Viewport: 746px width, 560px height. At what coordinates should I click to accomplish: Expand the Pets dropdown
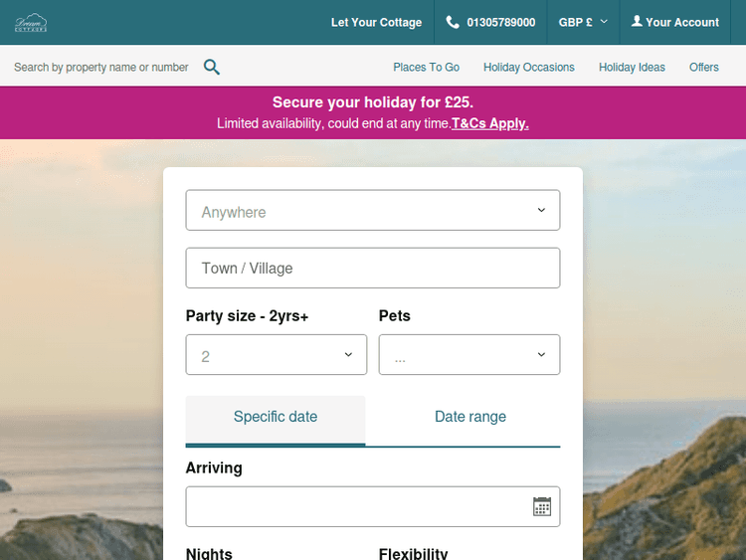(468, 355)
